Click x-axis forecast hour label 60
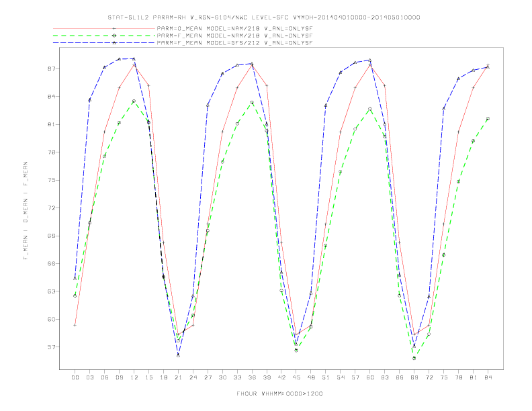The width and height of the screenshot is (532, 411). pos(370,377)
